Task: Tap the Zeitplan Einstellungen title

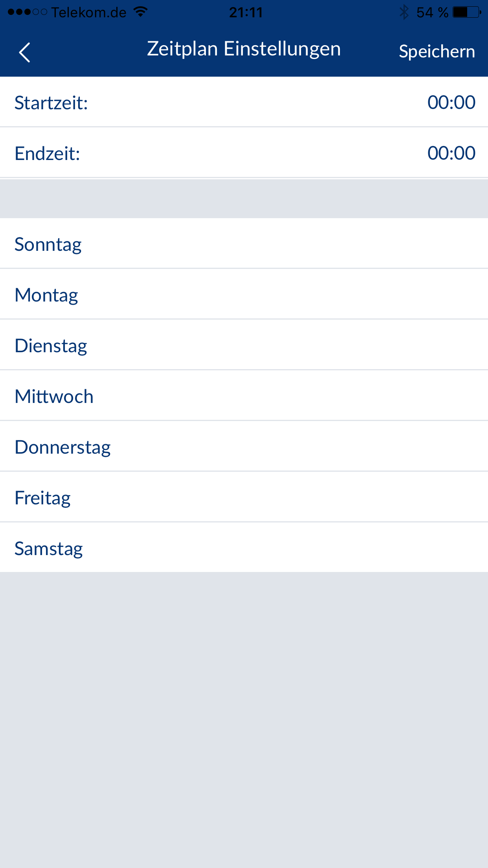Action: (x=244, y=49)
